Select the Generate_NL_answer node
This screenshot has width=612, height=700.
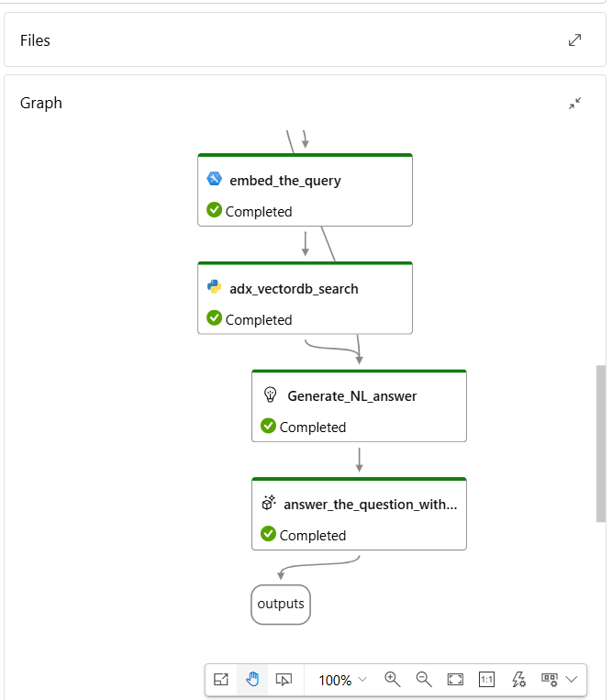[359, 406]
